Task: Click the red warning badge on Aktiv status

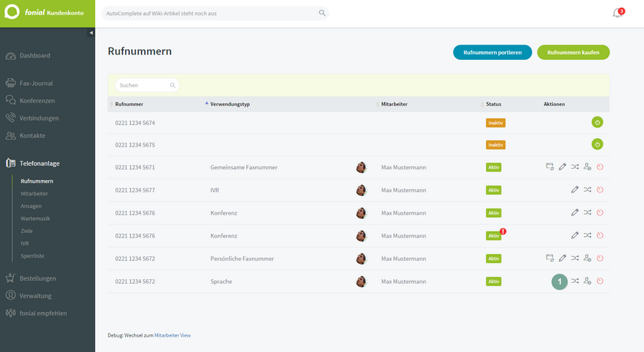Action: (x=503, y=232)
